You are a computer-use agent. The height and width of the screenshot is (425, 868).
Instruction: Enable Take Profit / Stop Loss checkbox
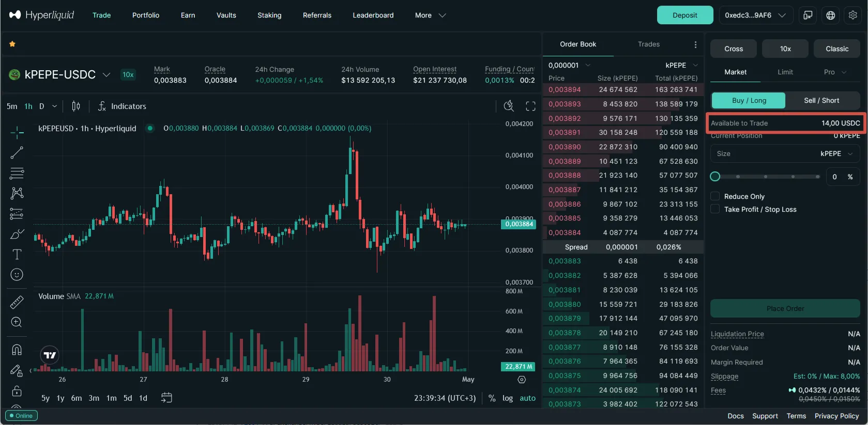715,209
